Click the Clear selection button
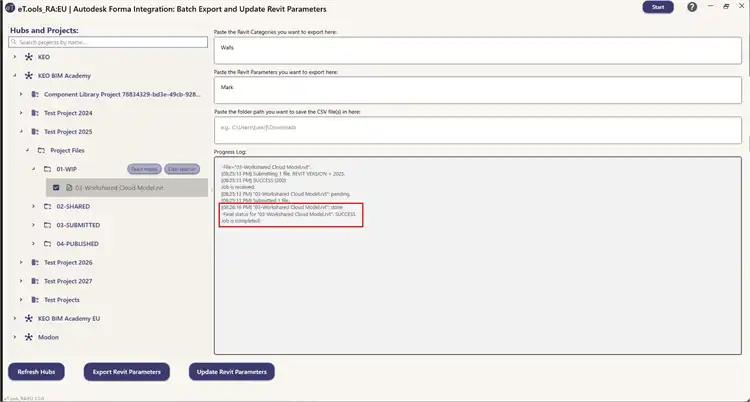Image resolution: width=750 pixels, height=402 pixels. tap(182, 169)
